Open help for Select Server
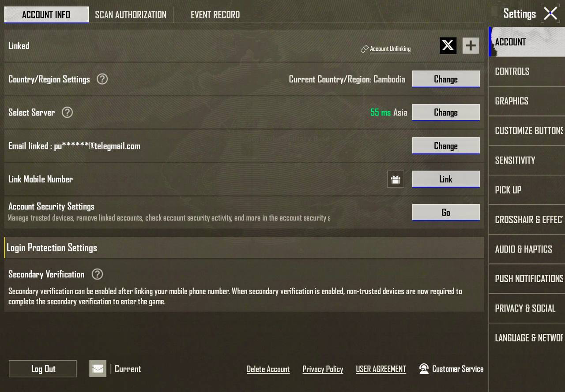The height and width of the screenshot is (392, 565). (67, 112)
